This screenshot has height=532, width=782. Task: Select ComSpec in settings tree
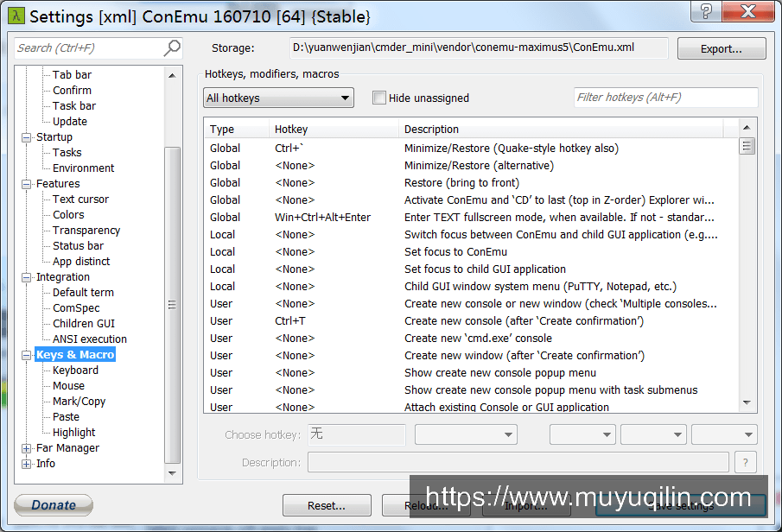coord(76,308)
